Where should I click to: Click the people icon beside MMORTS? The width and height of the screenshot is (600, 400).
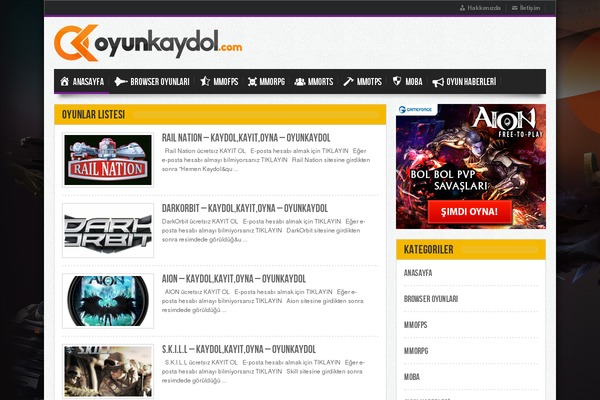coord(300,82)
